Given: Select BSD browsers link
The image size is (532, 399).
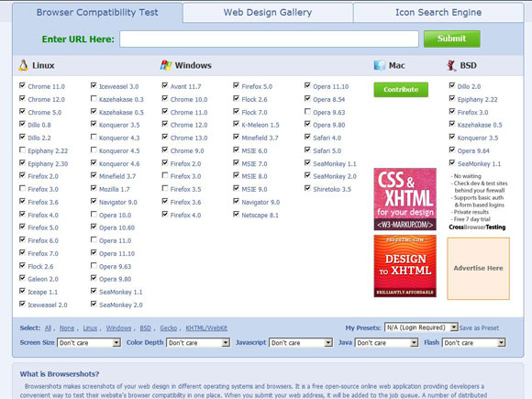Looking at the screenshot, I should tap(145, 328).
